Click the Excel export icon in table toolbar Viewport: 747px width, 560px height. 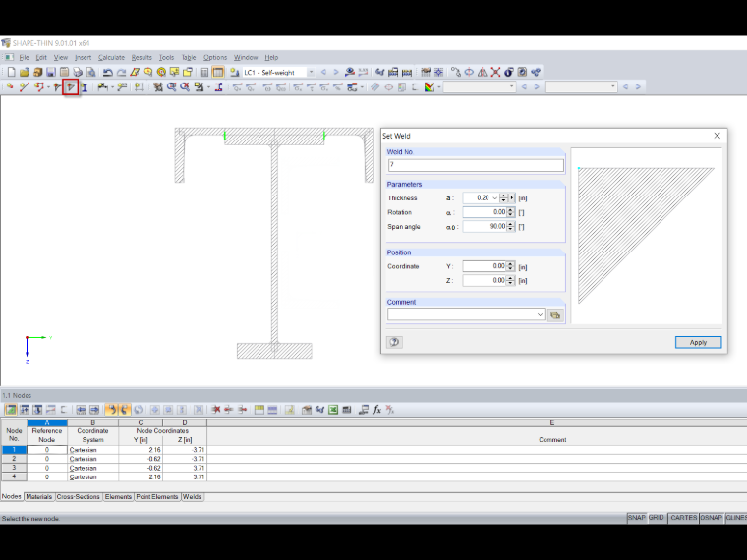[x=333, y=410]
